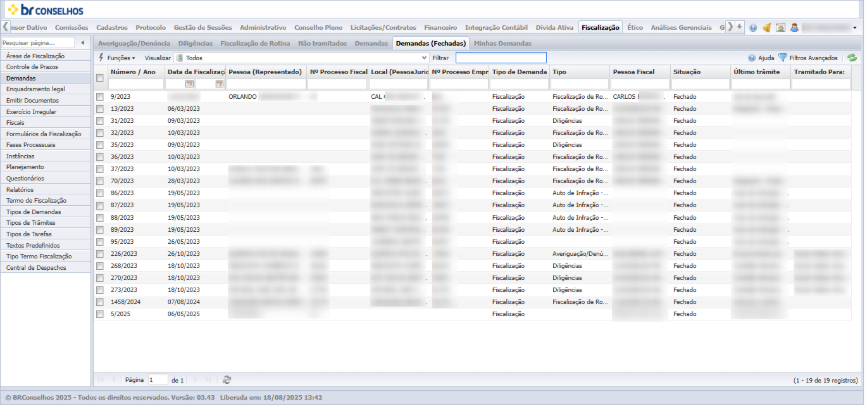Open the first date calendar picker
Image resolution: width=865 pixels, height=406 pixels.
[189, 84]
